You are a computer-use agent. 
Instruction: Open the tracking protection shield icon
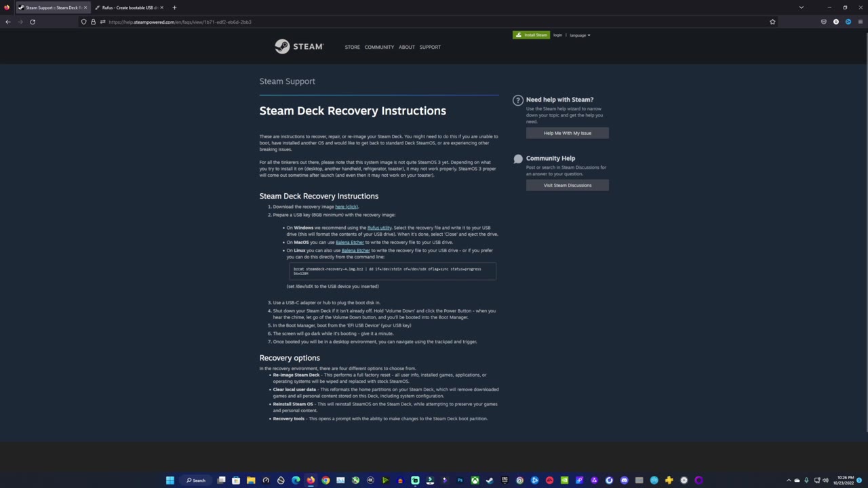coord(84,22)
